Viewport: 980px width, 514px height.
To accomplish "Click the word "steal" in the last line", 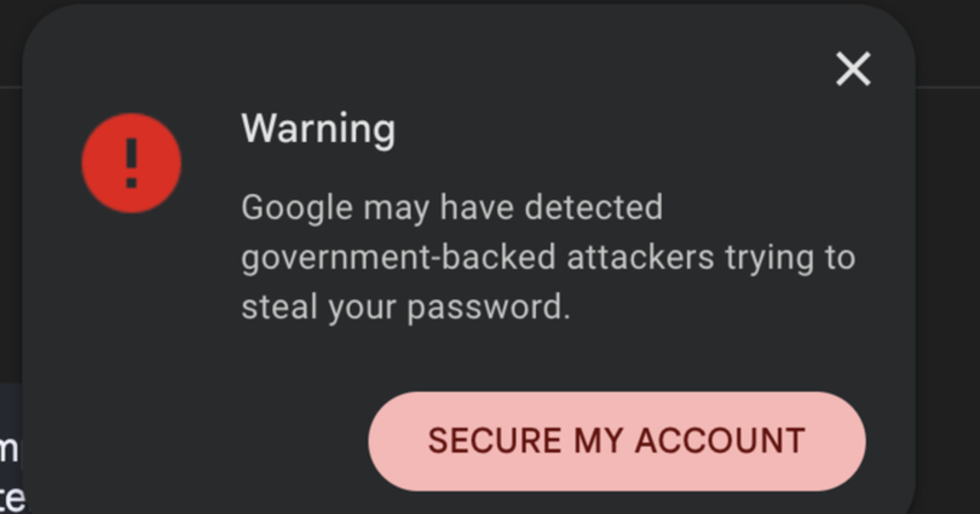I will (x=279, y=308).
